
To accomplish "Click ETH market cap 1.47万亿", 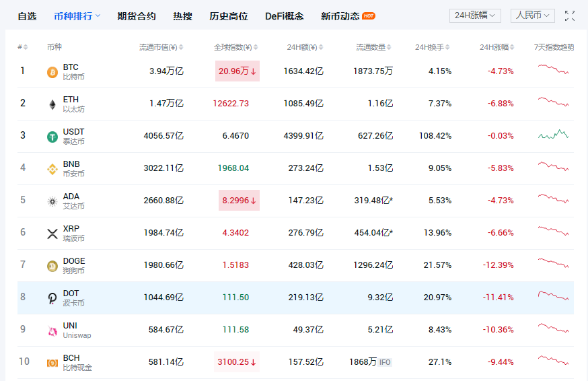I will [x=166, y=104].
